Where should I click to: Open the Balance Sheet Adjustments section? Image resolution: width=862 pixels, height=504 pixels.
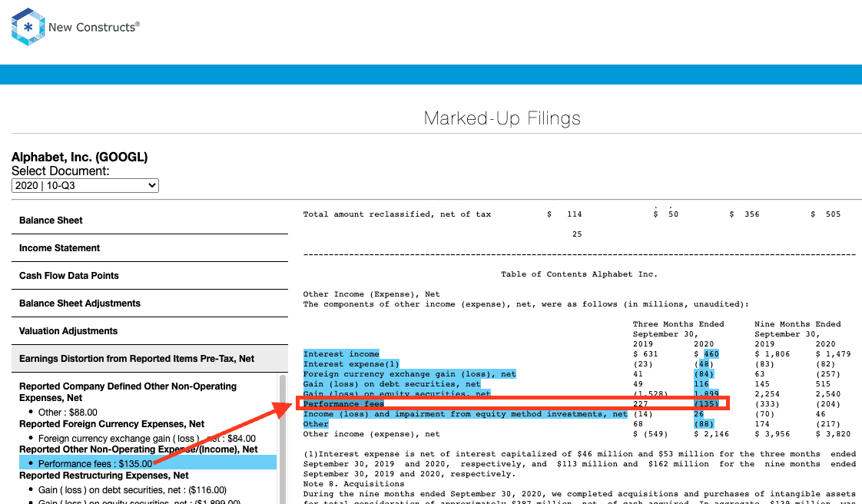coord(150,303)
